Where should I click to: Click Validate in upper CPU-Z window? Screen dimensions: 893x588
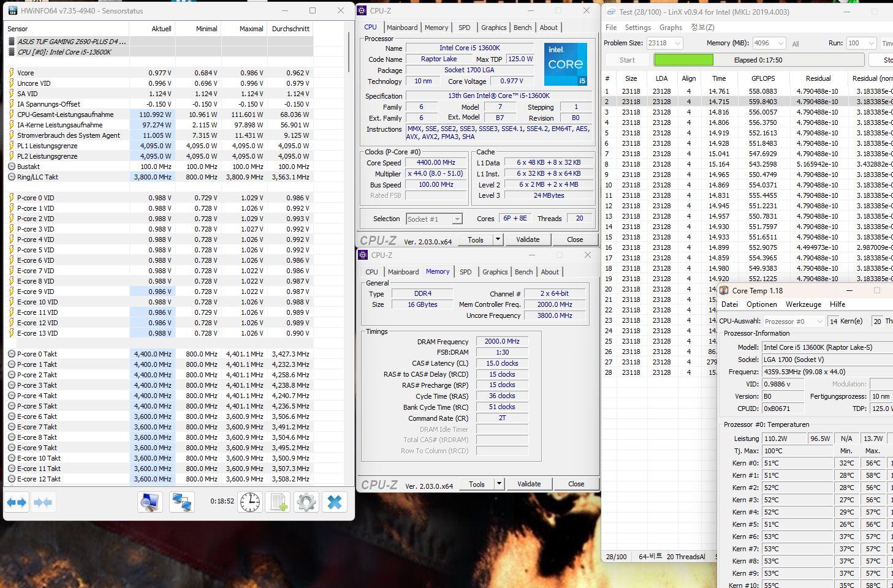[528, 239]
